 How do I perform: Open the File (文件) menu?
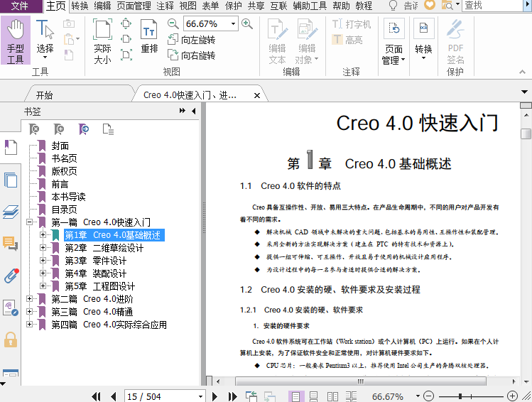tap(20, 6)
